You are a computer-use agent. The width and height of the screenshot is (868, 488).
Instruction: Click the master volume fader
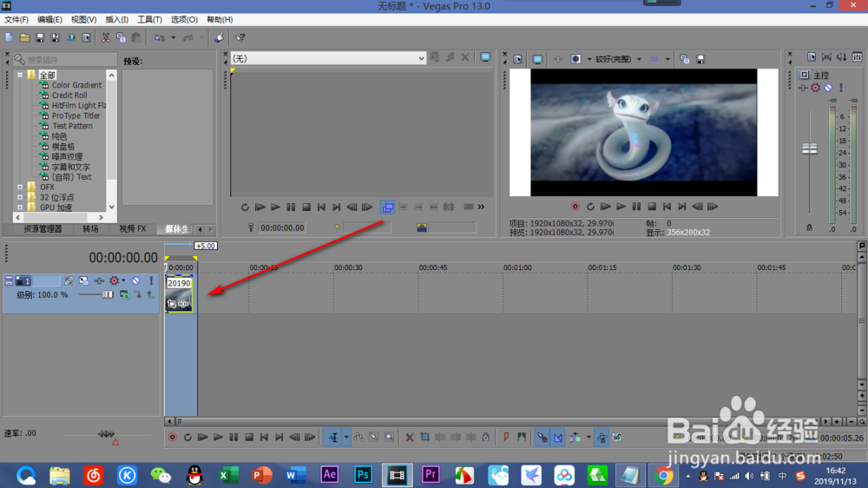pyautogui.click(x=809, y=148)
